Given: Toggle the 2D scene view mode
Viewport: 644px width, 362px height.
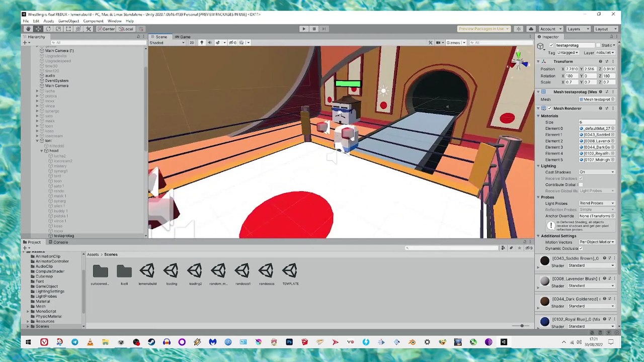Looking at the screenshot, I should 192,43.
